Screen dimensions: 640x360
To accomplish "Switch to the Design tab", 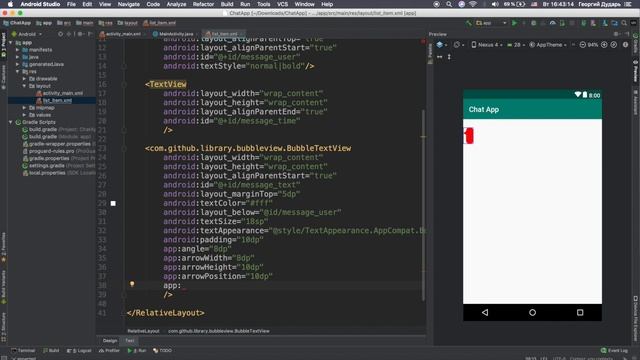I will click(110, 341).
